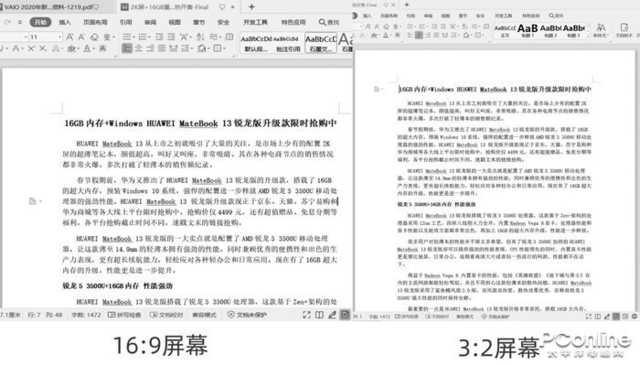Click 拼写检查 in the 16:9 window's status bar
This screenshot has height=365, width=640.
124,315
